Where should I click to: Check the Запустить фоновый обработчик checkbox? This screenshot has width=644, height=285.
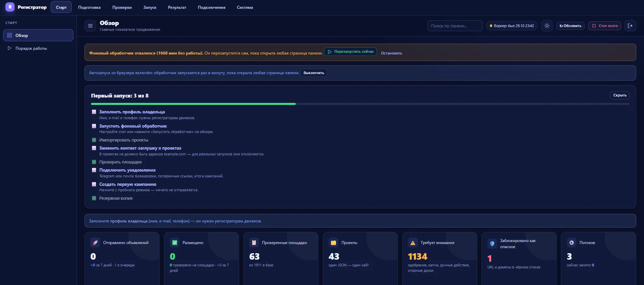pos(94,126)
